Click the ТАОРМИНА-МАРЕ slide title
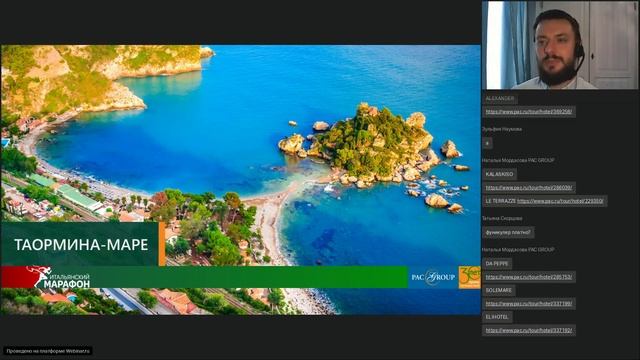The image size is (640, 360). (x=81, y=244)
